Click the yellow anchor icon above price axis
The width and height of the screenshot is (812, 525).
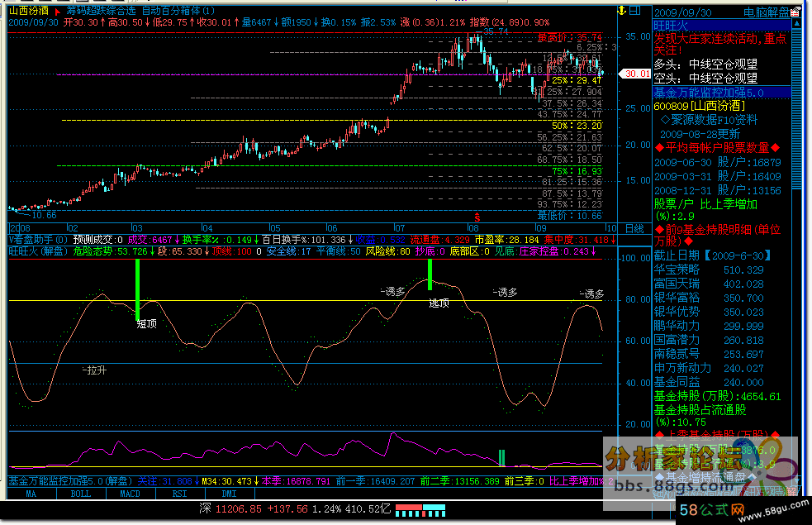click(622, 11)
